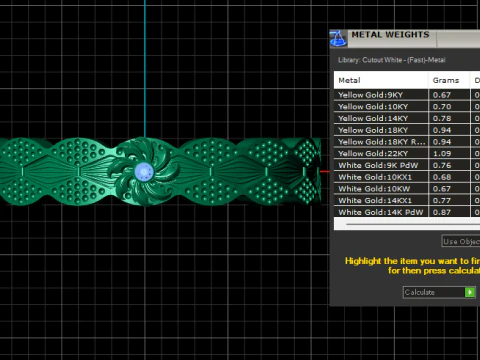The image size is (480, 360).
Task: Click the horizontal scrollbar under the metal table
Action: tap(407, 224)
